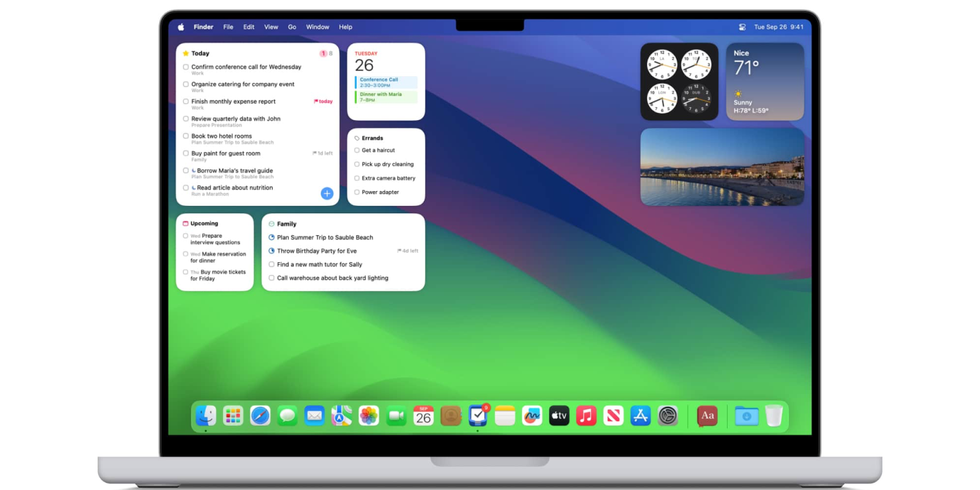Image resolution: width=980 pixels, height=490 pixels.
Task: Check off 'Confirm conference call for Wednesday'
Action: pyautogui.click(x=186, y=67)
